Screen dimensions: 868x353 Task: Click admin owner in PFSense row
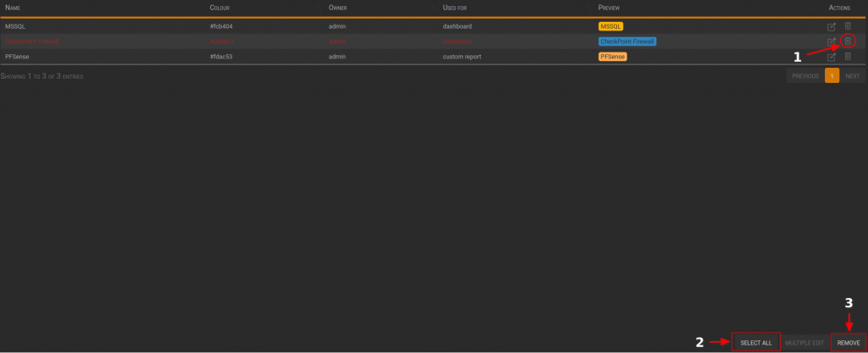click(337, 57)
